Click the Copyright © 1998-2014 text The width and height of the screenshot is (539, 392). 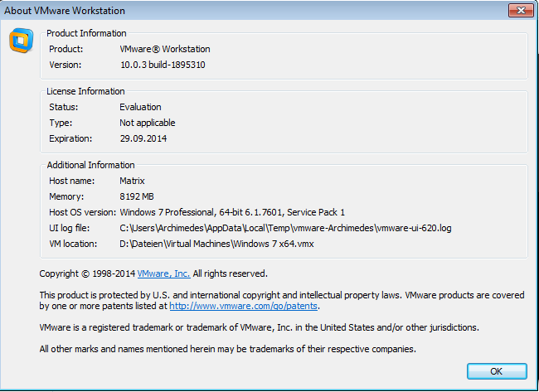(86, 273)
